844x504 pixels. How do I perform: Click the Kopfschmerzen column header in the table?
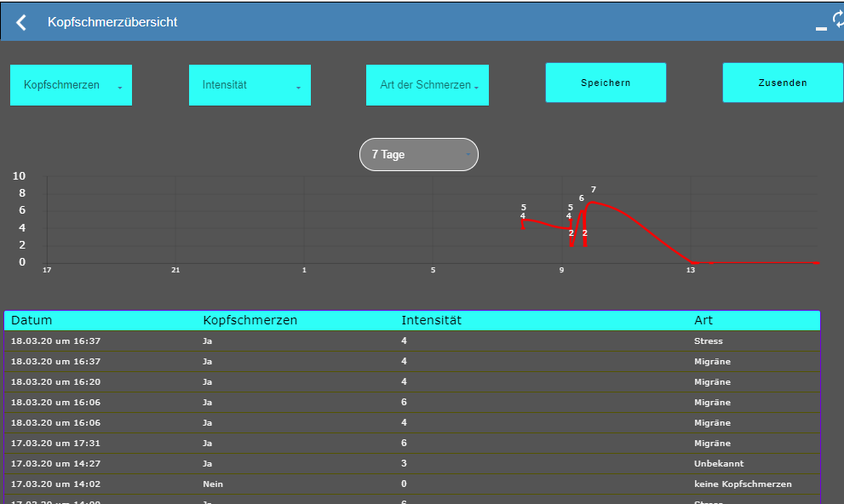click(250, 320)
